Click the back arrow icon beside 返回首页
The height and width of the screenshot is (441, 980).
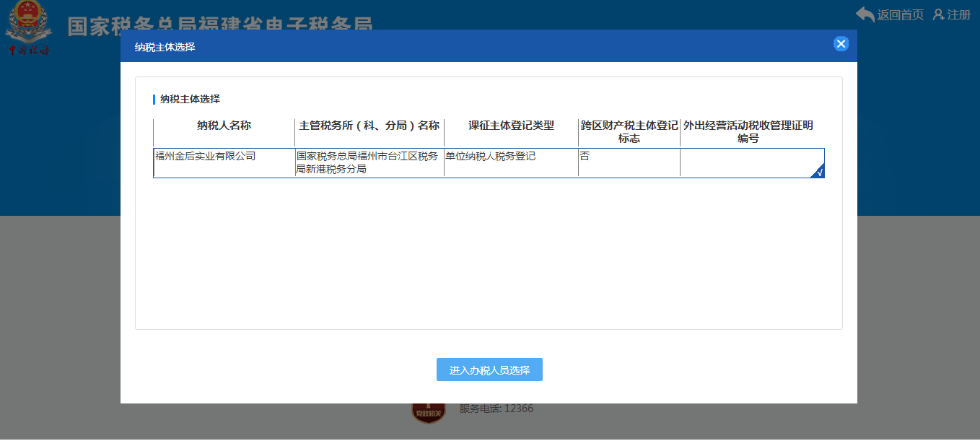[864, 12]
